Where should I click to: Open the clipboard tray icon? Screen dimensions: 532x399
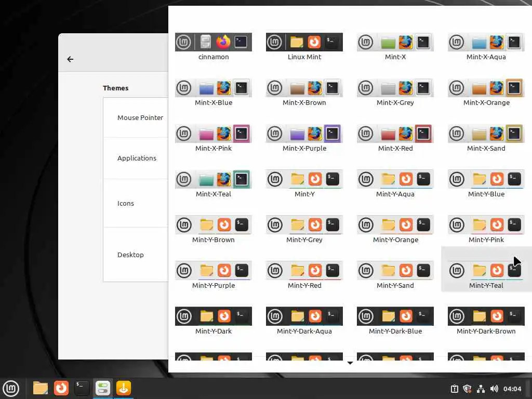point(455,389)
